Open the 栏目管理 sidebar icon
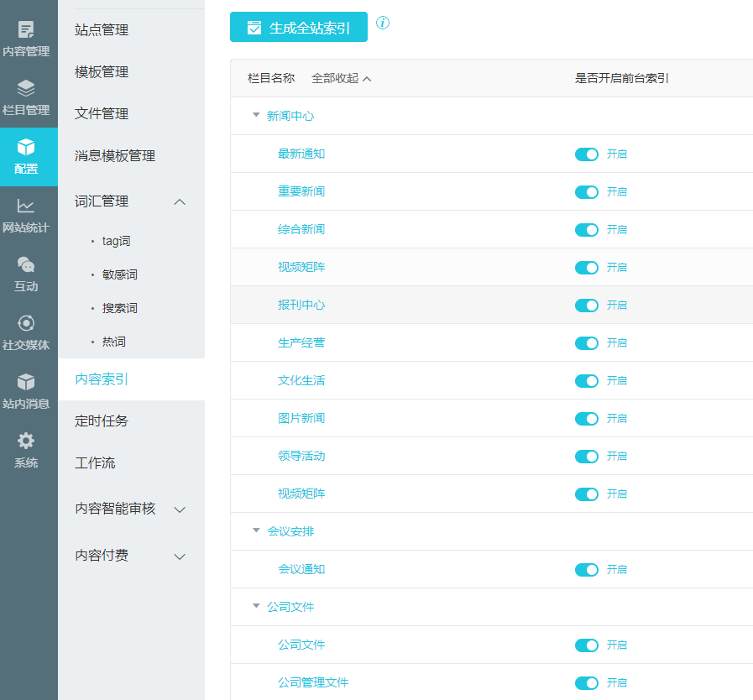This screenshot has height=700, width=753. (26, 89)
